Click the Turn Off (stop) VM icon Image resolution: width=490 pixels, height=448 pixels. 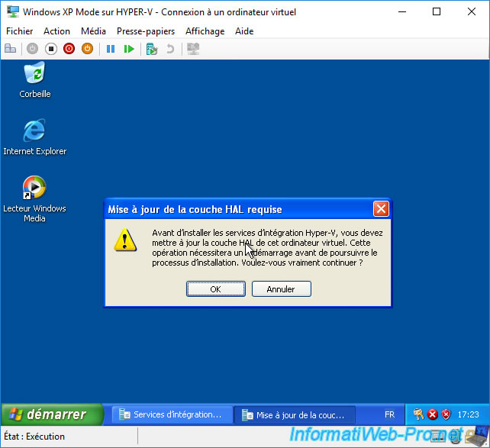(x=50, y=49)
